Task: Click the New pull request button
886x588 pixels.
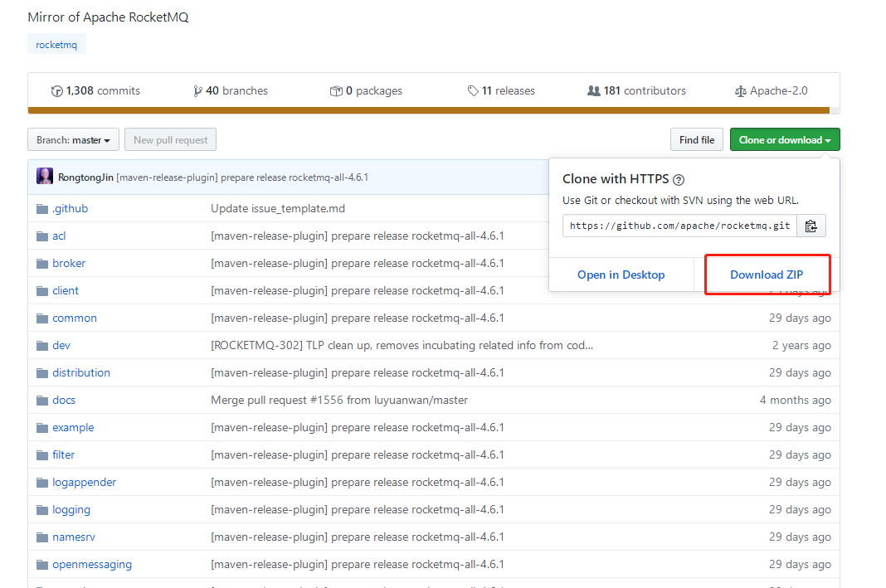Action: tap(171, 139)
